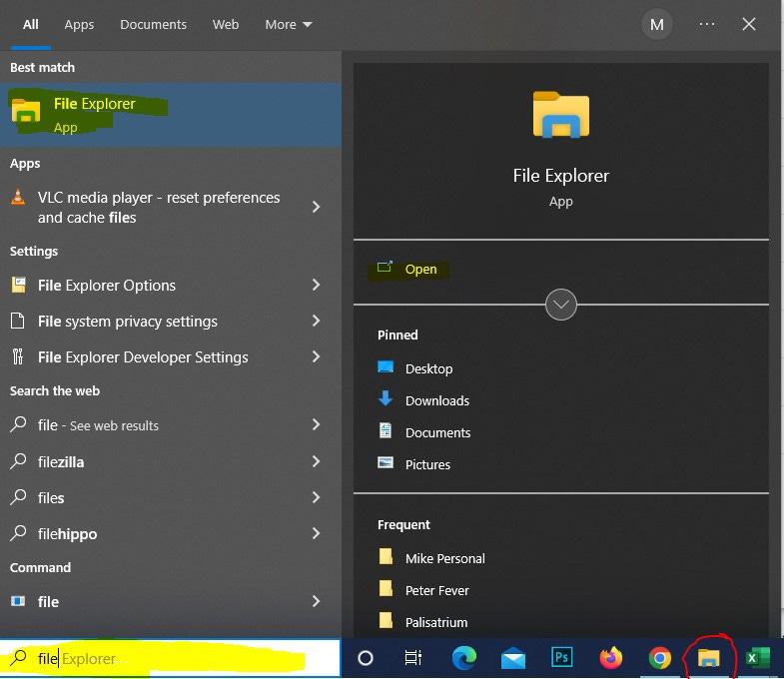Open Task View on taskbar
784x679 pixels.
pyautogui.click(x=413, y=658)
